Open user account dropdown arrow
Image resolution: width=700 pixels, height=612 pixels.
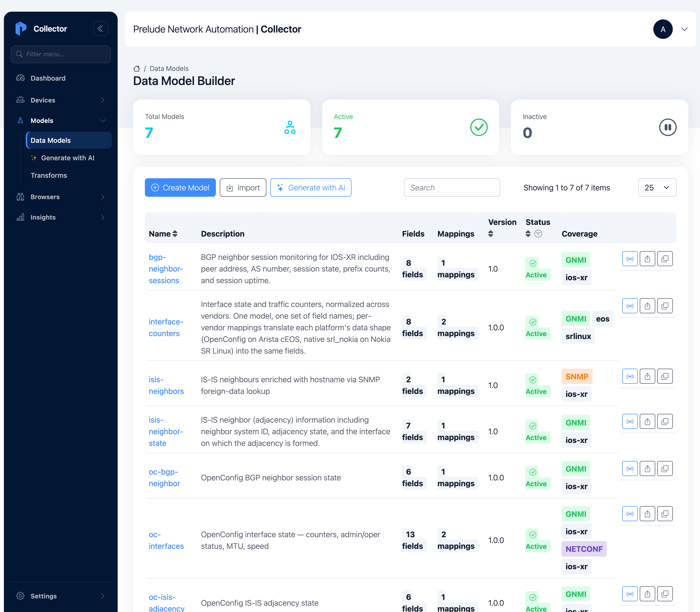pyautogui.click(x=684, y=29)
